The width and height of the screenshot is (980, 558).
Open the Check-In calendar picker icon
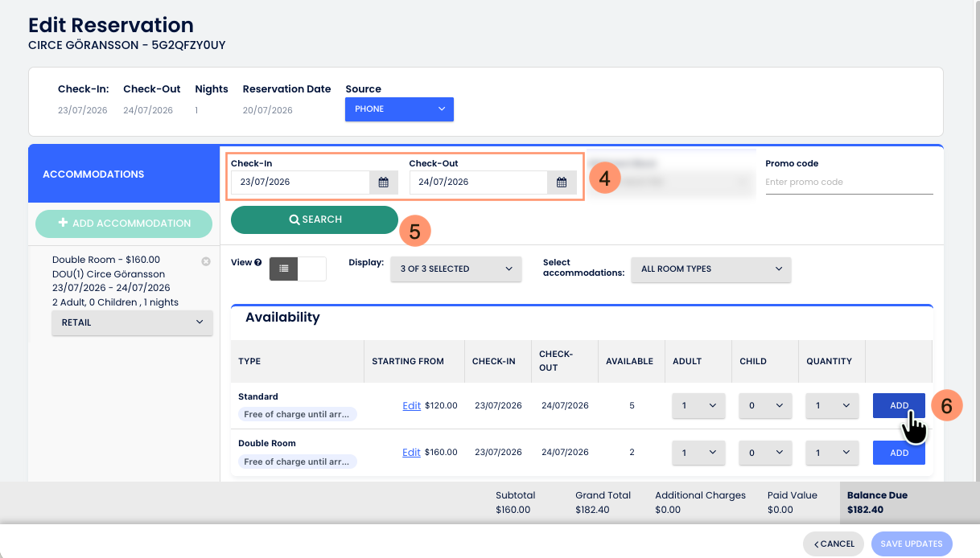384,183
